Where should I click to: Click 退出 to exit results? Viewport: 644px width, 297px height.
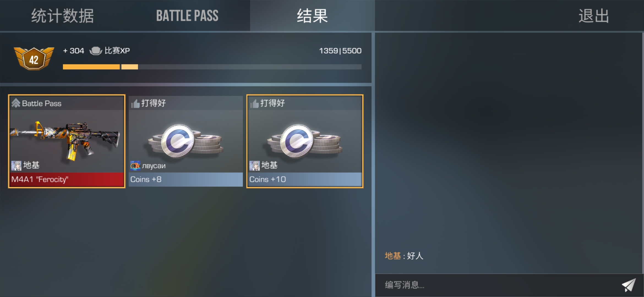[594, 16]
